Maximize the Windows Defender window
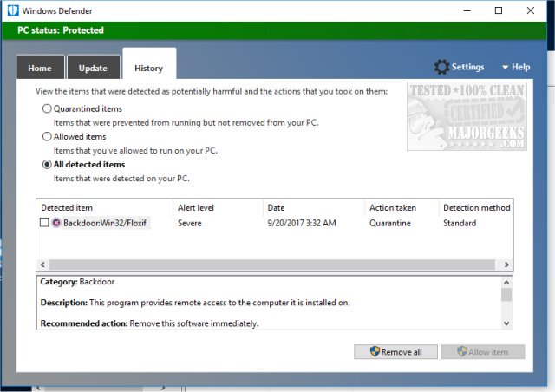The image size is (555, 392). (499, 10)
